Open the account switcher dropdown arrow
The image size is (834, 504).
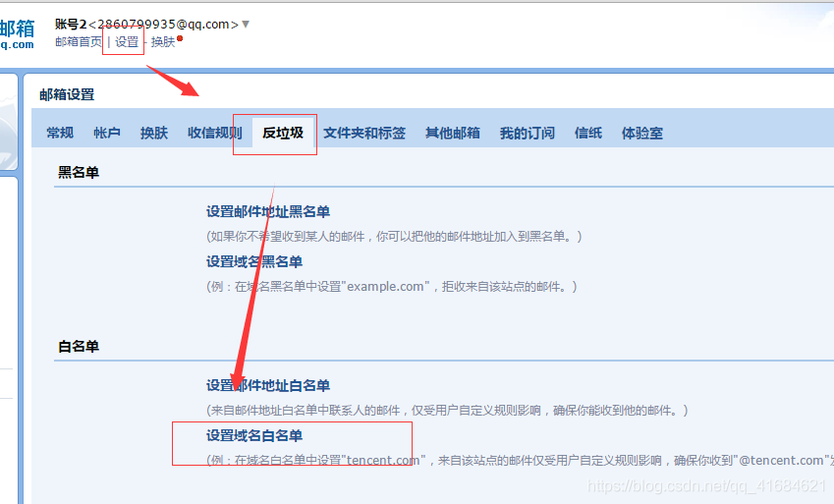click(246, 24)
